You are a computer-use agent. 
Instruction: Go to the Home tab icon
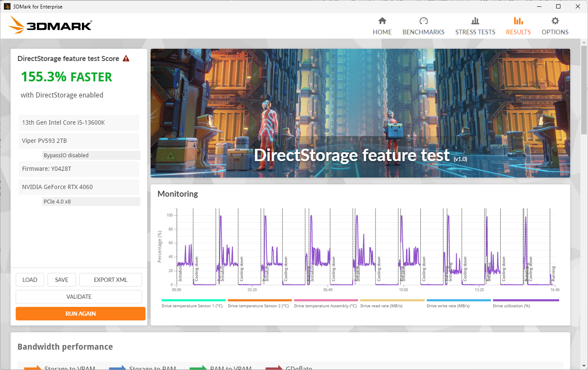coord(382,21)
